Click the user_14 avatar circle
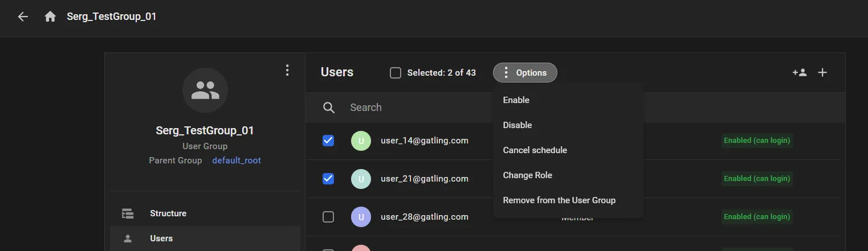Viewport: 868px width, 251px height. tap(361, 141)
